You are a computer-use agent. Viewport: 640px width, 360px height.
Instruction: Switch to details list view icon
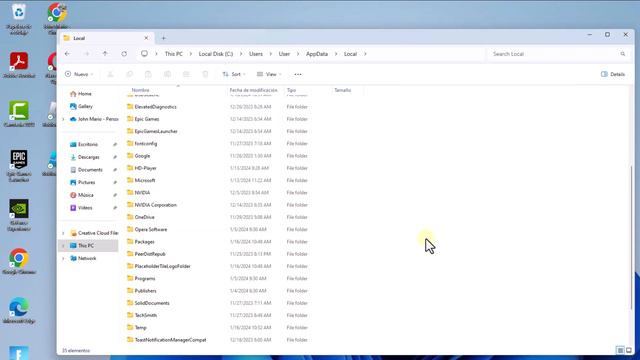pos(620,351)
